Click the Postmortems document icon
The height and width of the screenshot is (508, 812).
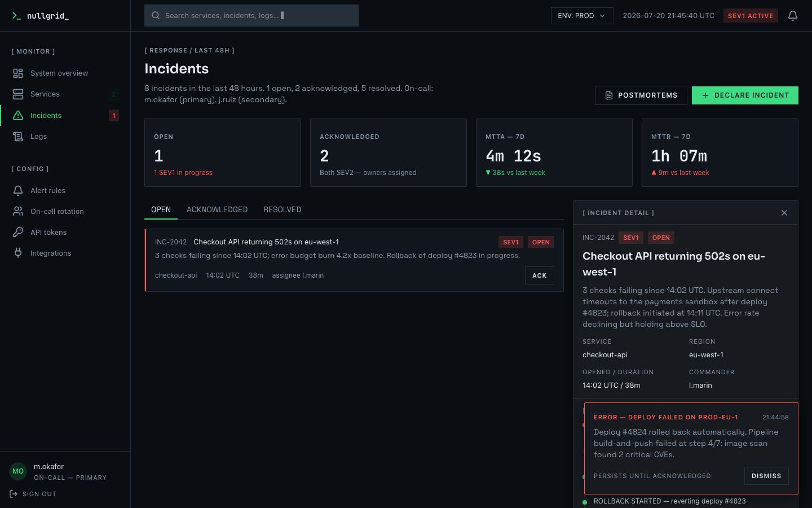click(609, 95)
